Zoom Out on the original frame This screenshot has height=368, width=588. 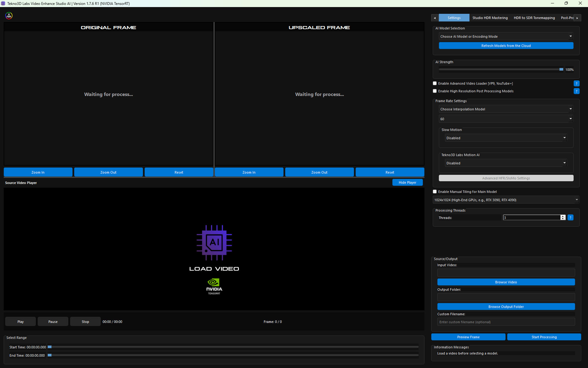click(108, 172)
